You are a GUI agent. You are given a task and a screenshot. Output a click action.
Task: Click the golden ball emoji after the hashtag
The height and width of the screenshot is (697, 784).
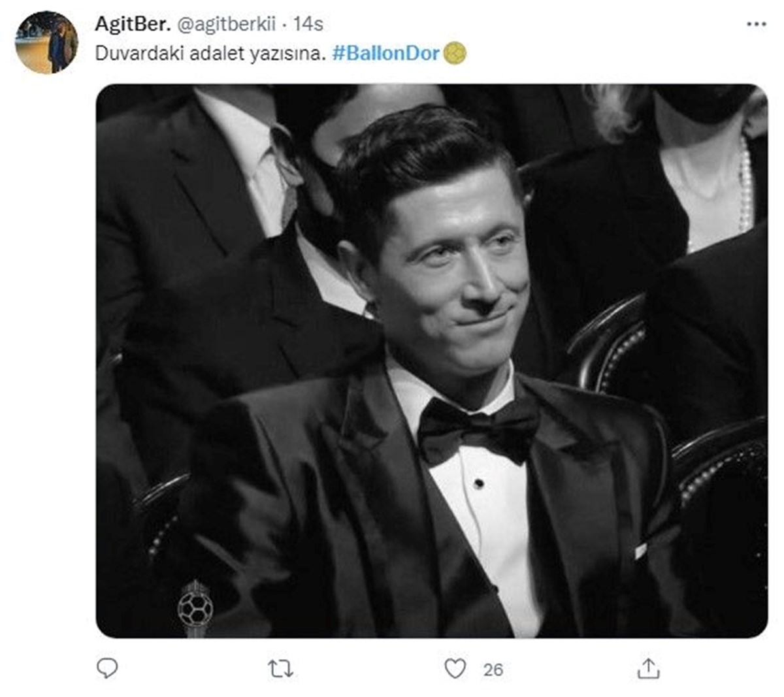point(455,53)
